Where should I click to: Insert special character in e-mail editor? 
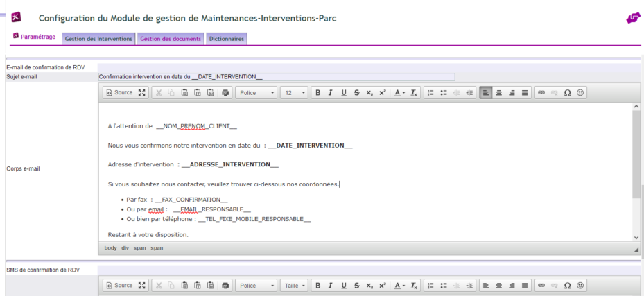pos(567,93)
